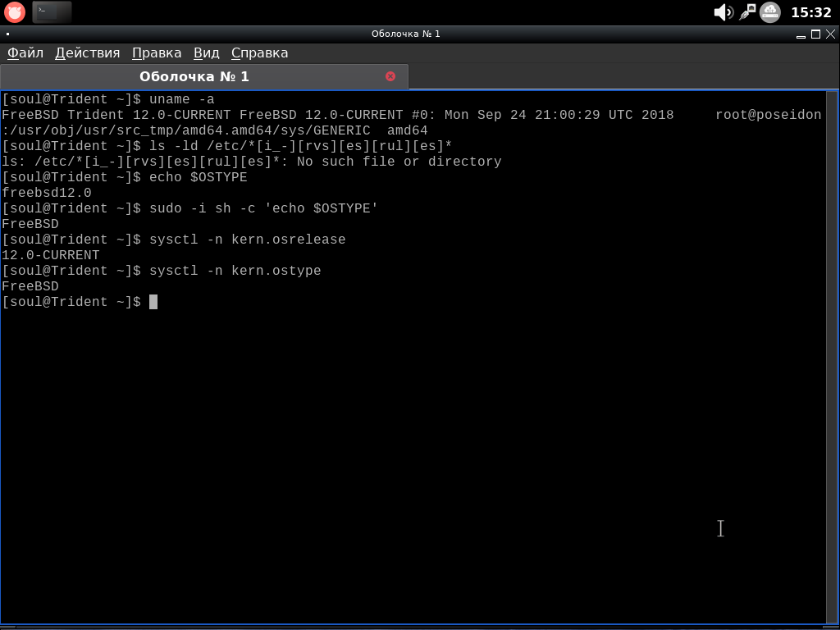
Task: Click the terminal taskbar button
Action: (52, 11)
